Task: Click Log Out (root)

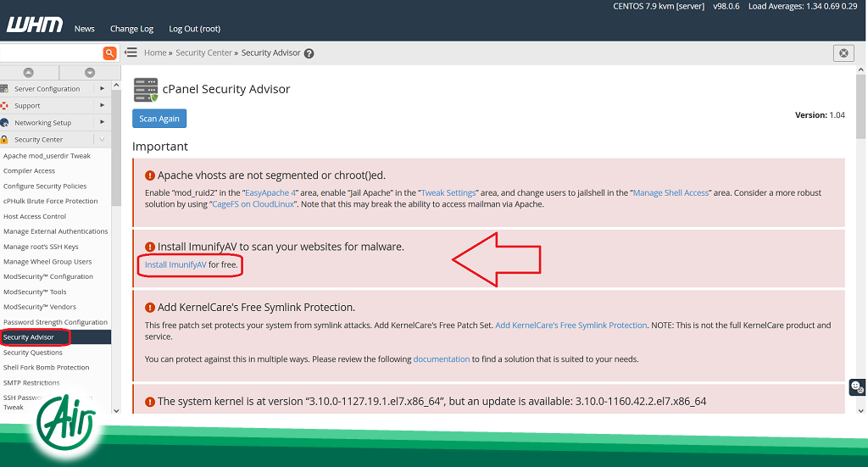Action: [x=194, y=29]
